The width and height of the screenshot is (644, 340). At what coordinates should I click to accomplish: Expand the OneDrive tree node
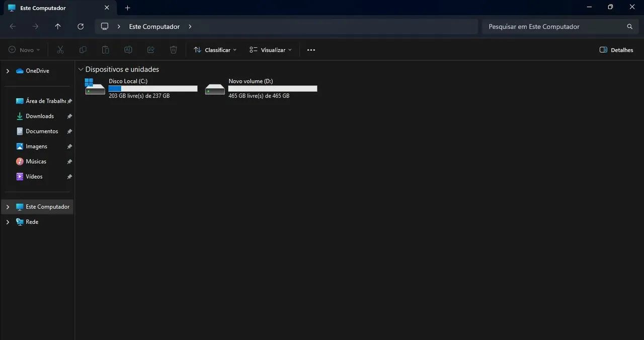coord(8,71)
